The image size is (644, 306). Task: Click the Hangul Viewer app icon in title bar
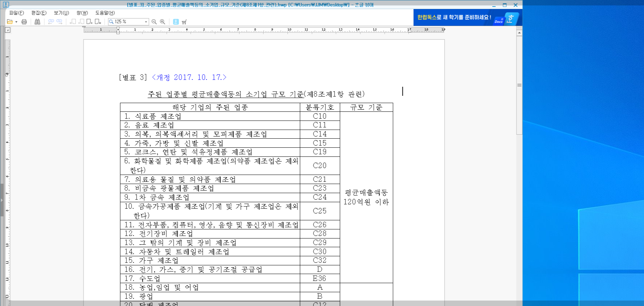6,5
